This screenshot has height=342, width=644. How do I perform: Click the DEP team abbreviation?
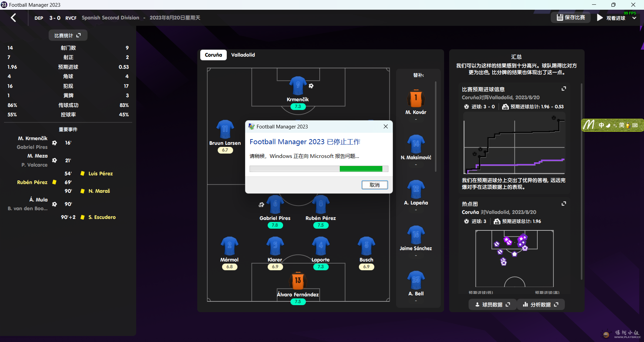[39, 18]
